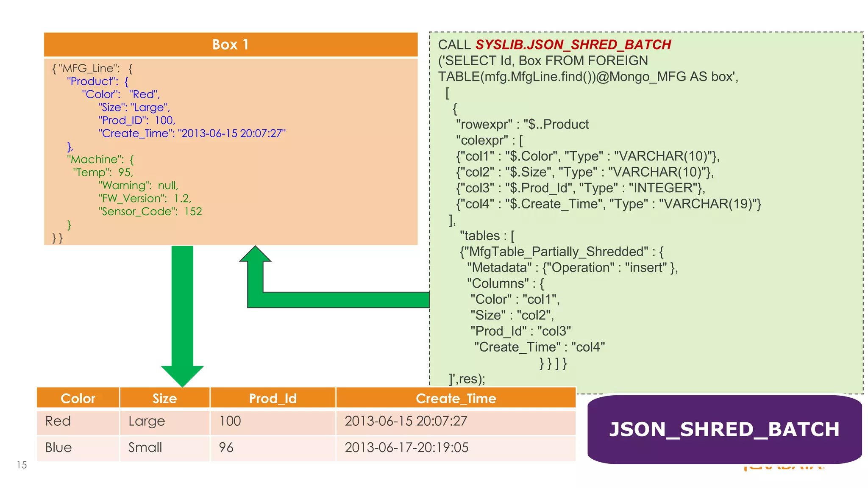The width and height of the screenshot is (868, 488).
Task: Click the purple JSON_SHRED_BATCH label
Action: click(x=725, y=430)
